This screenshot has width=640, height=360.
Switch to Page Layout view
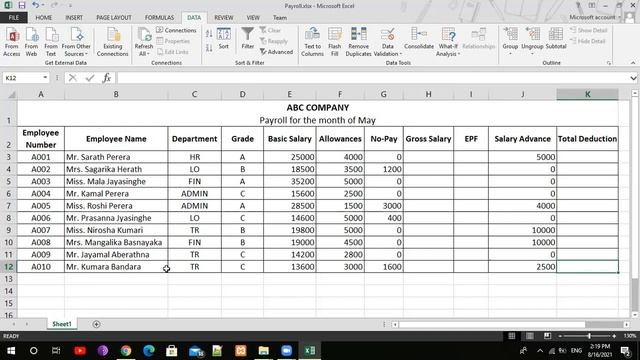(x=529, y=336)
